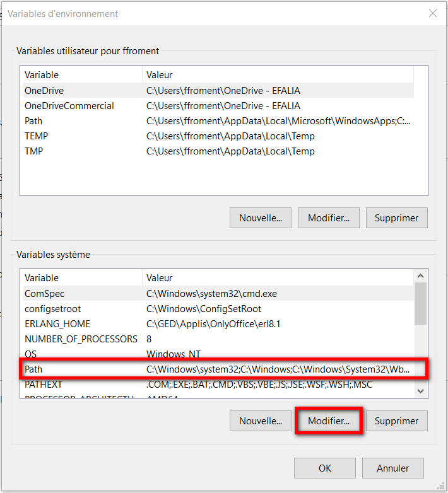Screen dimensions: 448x493
Task: Select Path in user variables list
Action: coord(33,121)
